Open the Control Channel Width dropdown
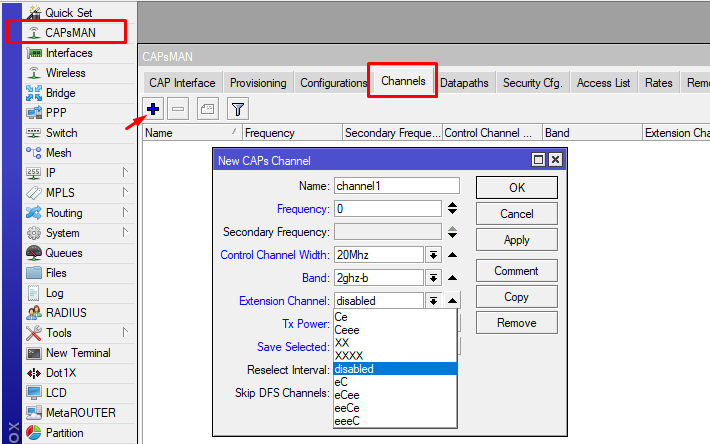710x444 pixels. [434, 255]
